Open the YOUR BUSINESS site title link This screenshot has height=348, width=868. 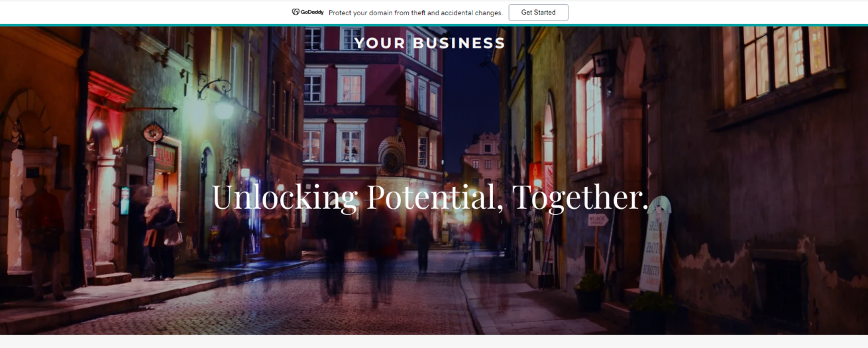pos(429,43)
